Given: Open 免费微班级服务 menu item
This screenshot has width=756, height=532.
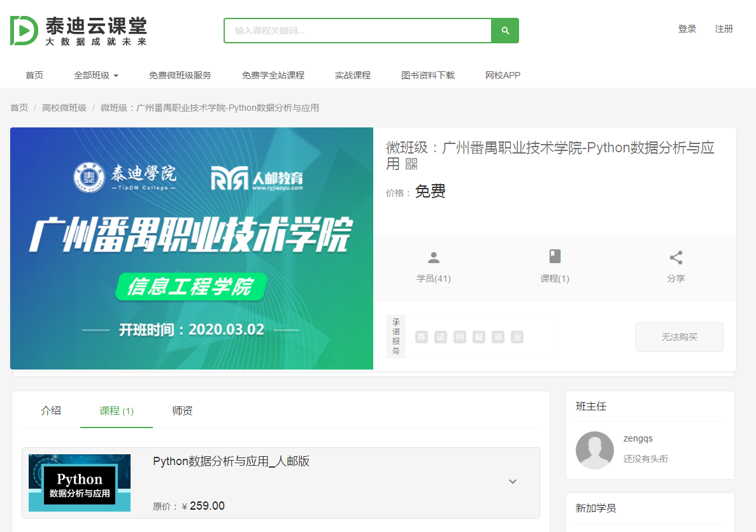Looking at the screenshot, I should click(x=180, y=75).
